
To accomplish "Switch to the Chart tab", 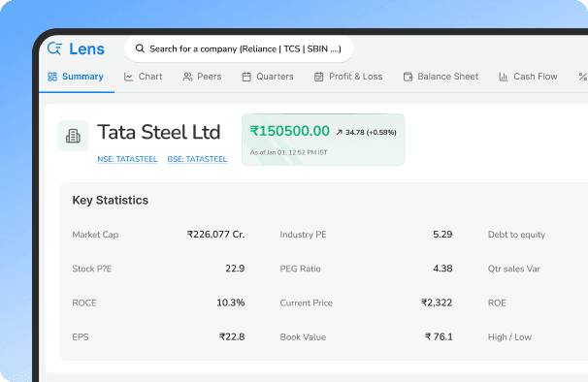I will click(x=143, y=77).
